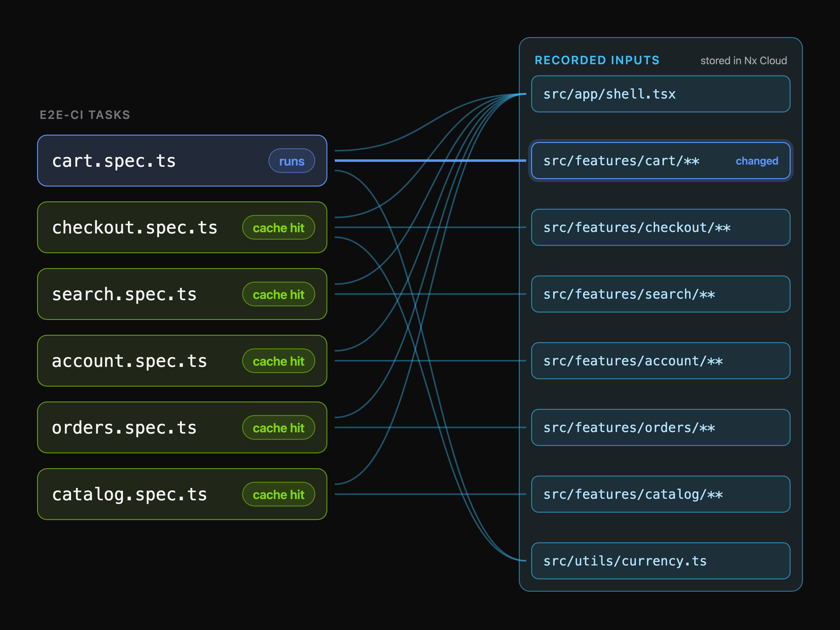
Task: Click the "cache hit" badge on checkout.spec.ts
Action: 278,228
